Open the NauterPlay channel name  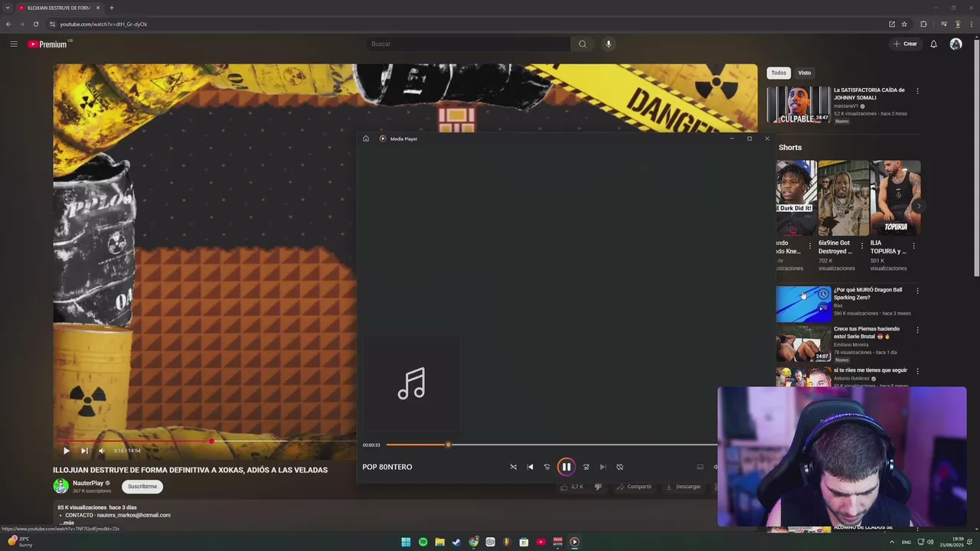tap(88, 483)
